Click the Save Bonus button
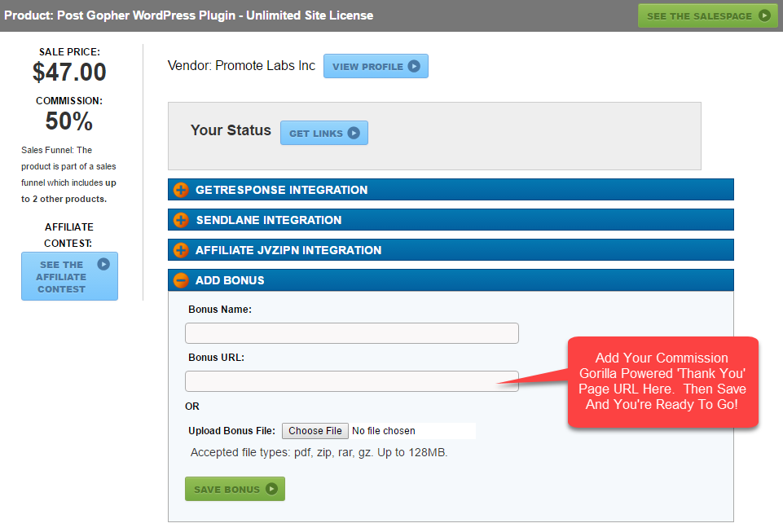The height and width of the screenshot is (532, 783). click(235, 489)
